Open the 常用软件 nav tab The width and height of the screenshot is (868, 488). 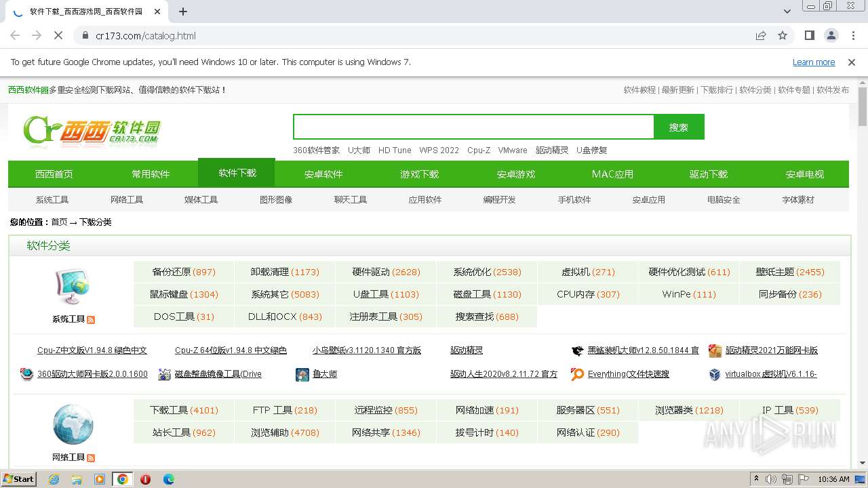pyautogui.click(x=151, y=174)
